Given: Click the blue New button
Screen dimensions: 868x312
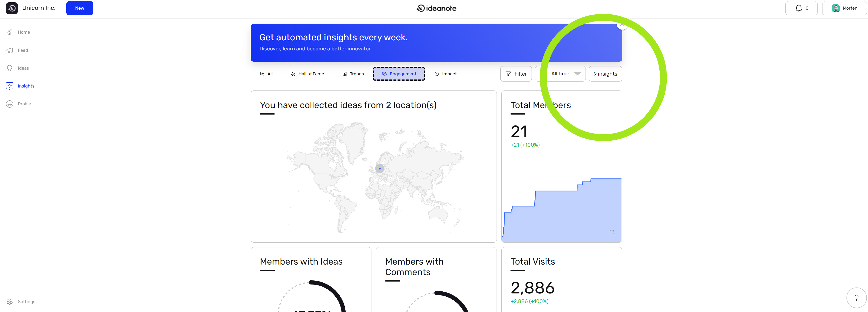Looking at the screenshot, I should [x=80, y=8].
